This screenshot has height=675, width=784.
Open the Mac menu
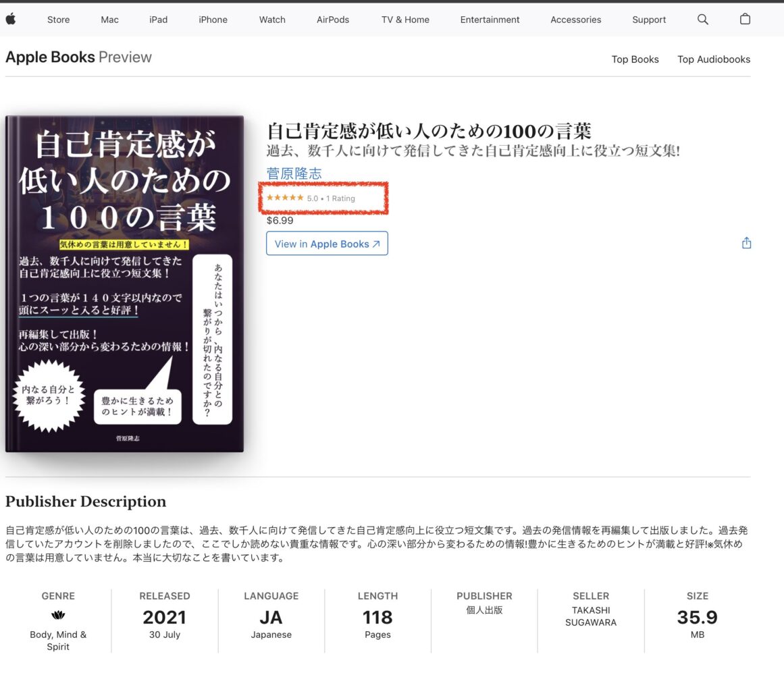point(109,20)
